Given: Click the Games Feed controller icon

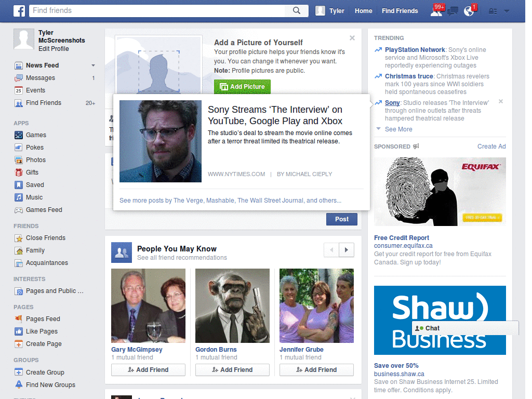Looking at the screenshot, I should coord(18,210).
